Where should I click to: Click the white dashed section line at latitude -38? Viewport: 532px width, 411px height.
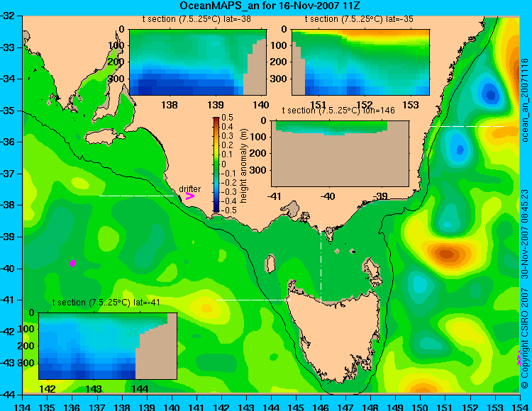point(136,196)
